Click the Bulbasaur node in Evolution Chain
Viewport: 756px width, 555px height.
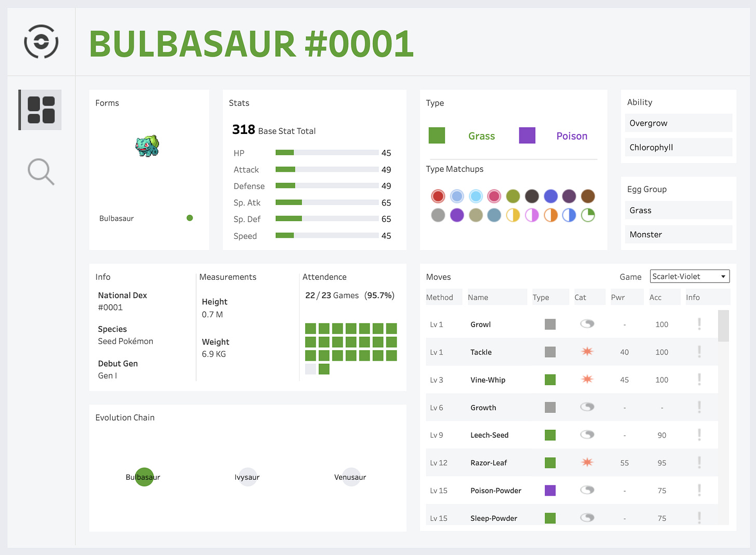coord(144,477)
